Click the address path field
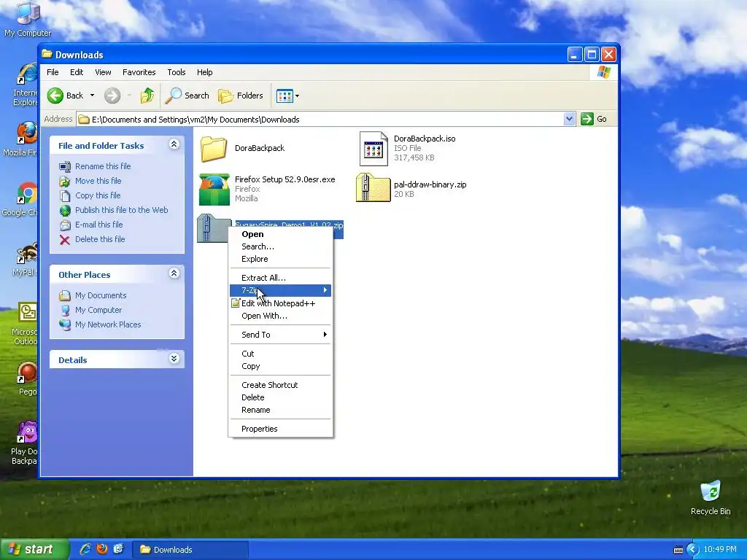 (320, 119)
